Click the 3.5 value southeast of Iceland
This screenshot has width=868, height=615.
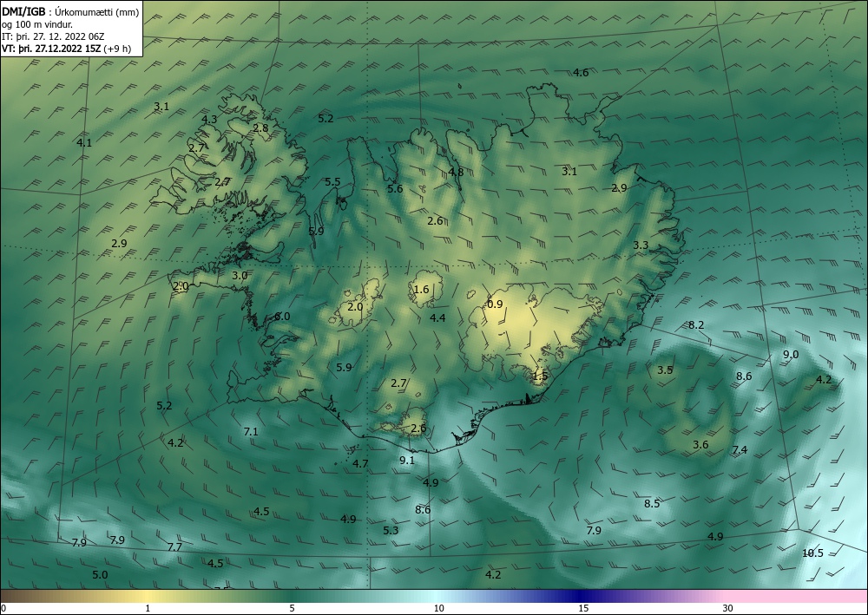[x=665, y=370]
